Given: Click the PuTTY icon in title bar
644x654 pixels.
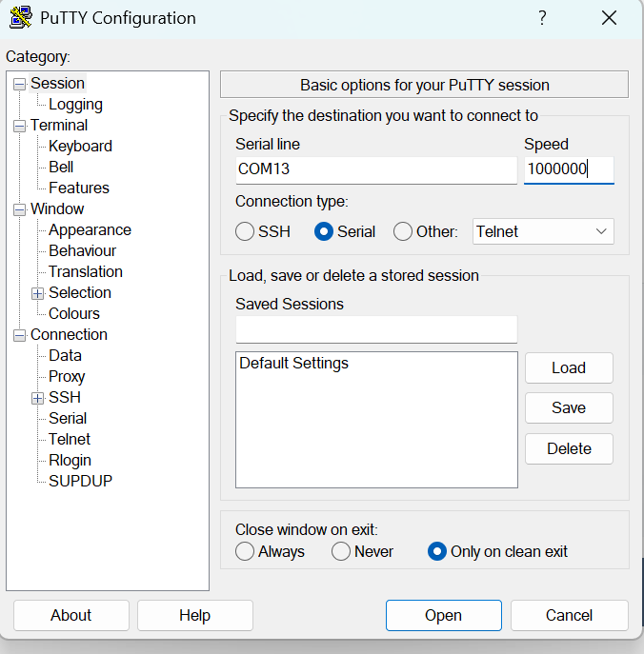Looking at the screenshot, I should (x=21, y=17).
